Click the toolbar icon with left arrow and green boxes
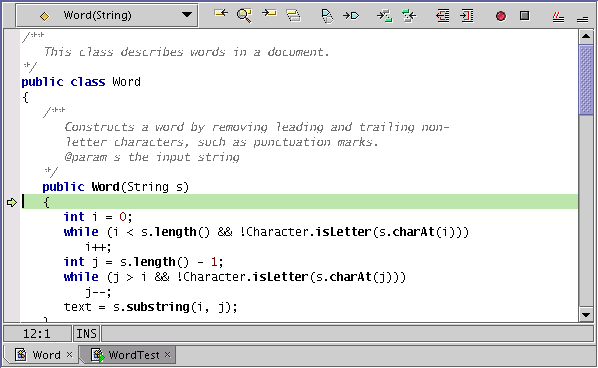 point(409,16)
